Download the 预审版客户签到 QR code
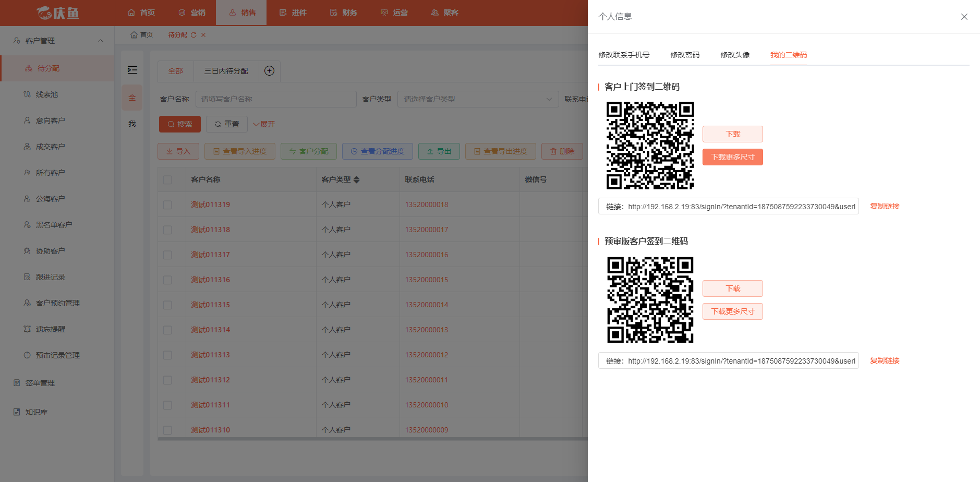 click(733, 288)
